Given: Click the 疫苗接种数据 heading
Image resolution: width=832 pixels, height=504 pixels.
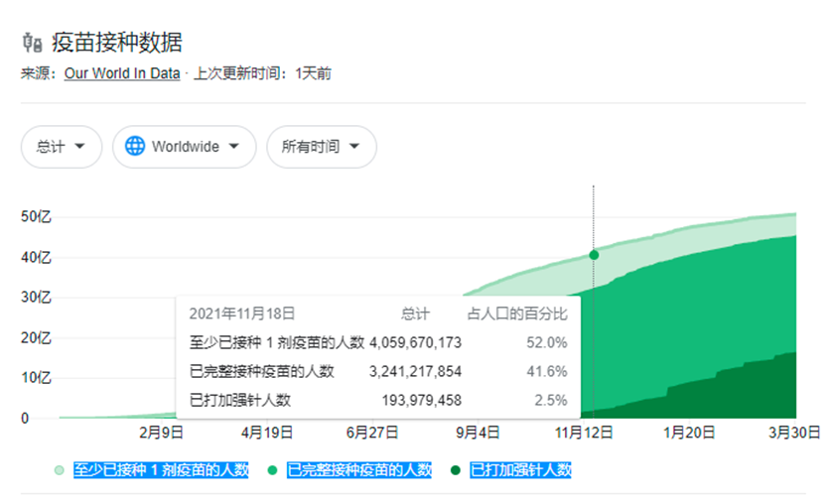Looking at the screenshot, I should [x=117, y=43].
